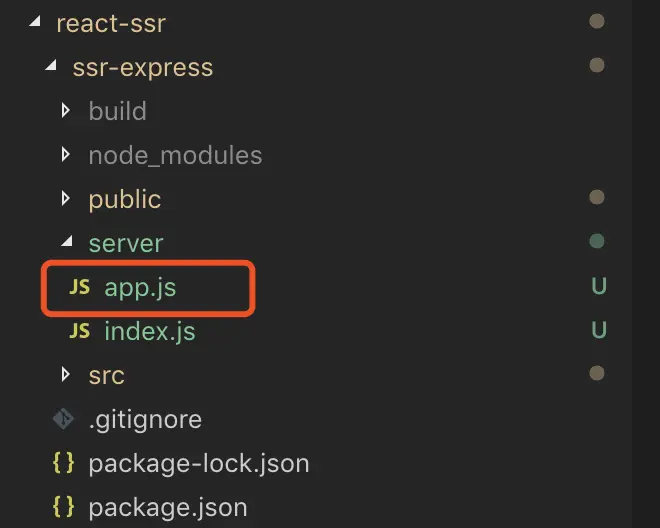The height and width of the screenshot is (528, 660).
Task: Expand the node_modules folder arrow
Action: tap(66, 155)
